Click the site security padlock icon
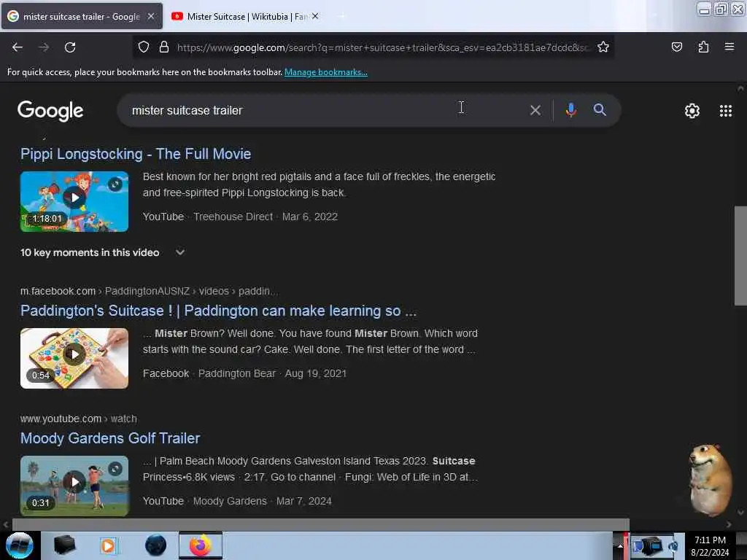Image resolution: width=747 pixels, height=560 pixels. [x=164, y=47]
